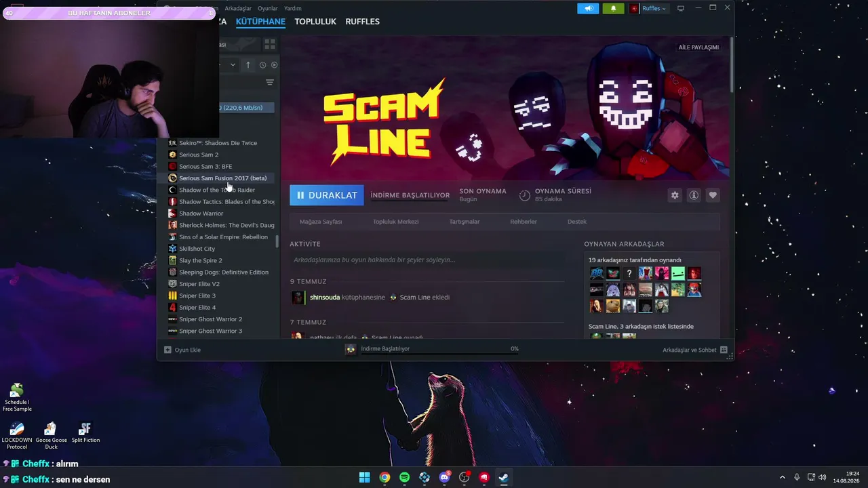Image resolution: width=868 pixels, height=488 pixels.
Task: Open Tartışmalar link
Action: point(465,222)
